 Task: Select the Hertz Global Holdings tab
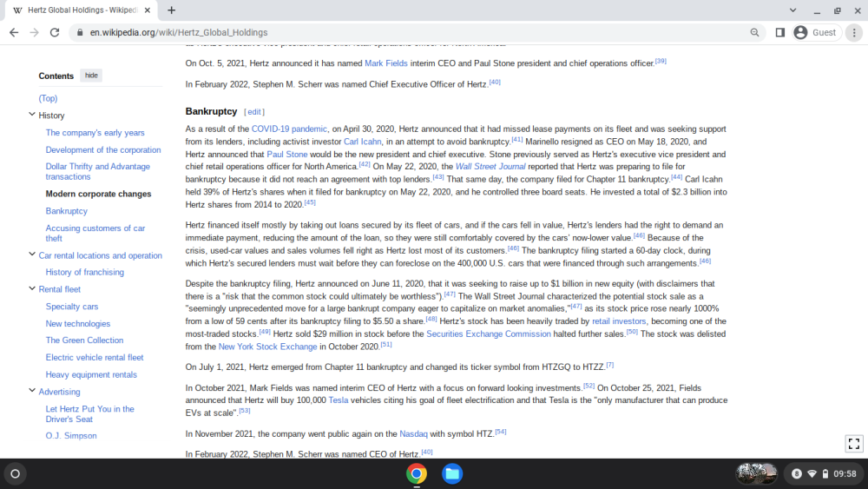click(80, 10)
